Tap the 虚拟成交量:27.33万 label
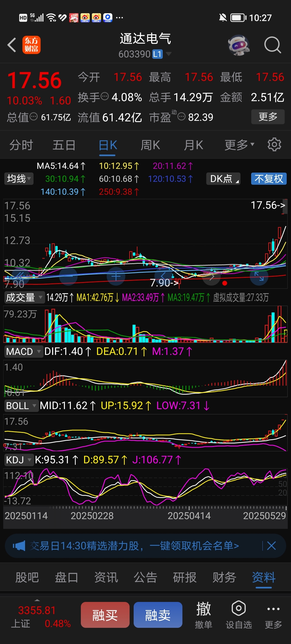Image resolution: width=291 pixels, height=644 pixels. coord(241,297)
